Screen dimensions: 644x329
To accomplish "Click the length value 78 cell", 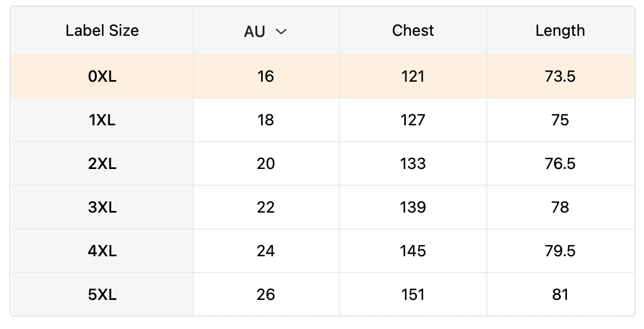I will click(560, 208).
